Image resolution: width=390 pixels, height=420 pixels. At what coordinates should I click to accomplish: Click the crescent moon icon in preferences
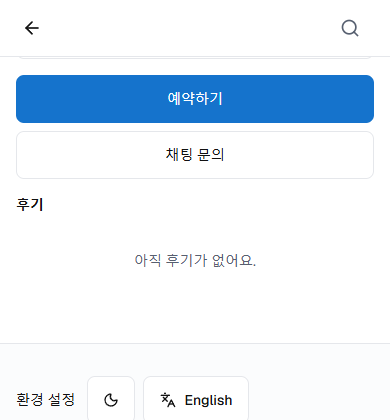point(111,400)
